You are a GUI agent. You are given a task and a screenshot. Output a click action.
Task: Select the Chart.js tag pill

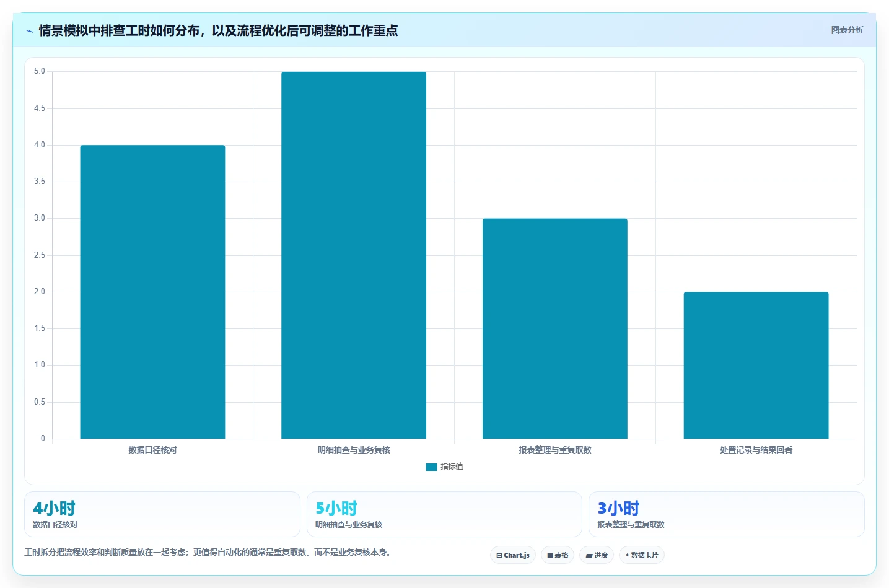(513, 555)
